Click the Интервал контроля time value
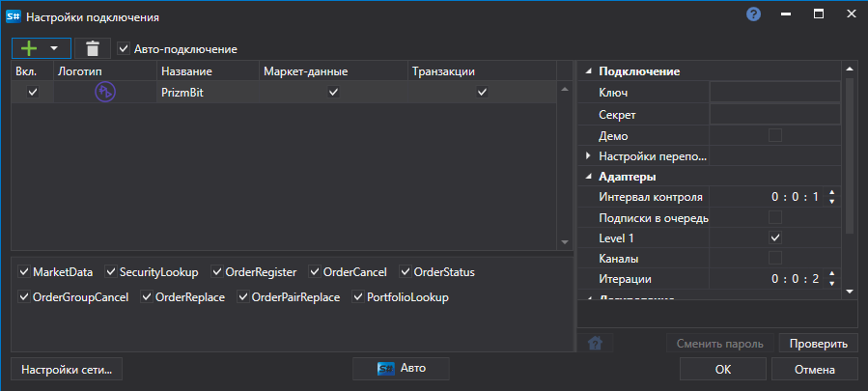The image size is (868, 391). pos(795,197)
